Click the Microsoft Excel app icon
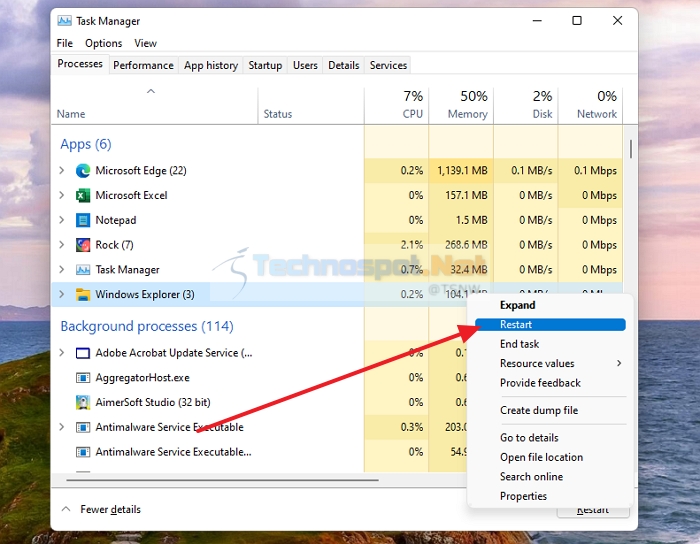The width and height of the screenshot is (700, 544). click(83, 195)
